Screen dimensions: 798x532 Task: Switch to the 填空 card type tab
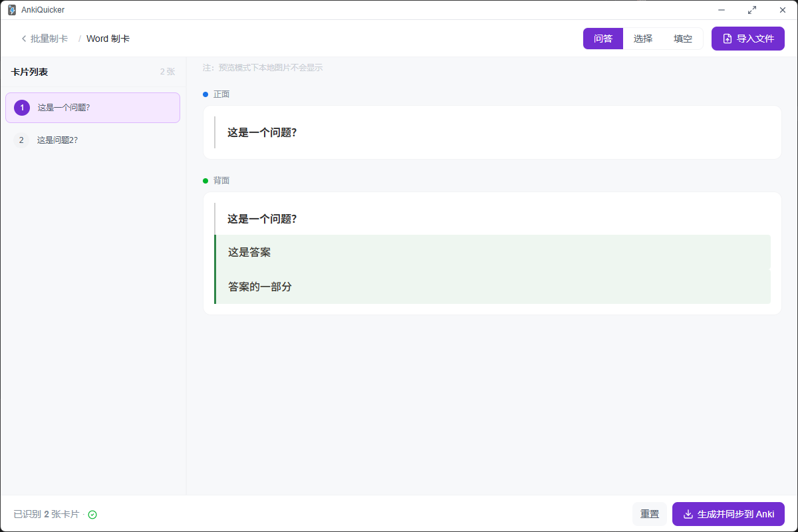tap(683, 39)
